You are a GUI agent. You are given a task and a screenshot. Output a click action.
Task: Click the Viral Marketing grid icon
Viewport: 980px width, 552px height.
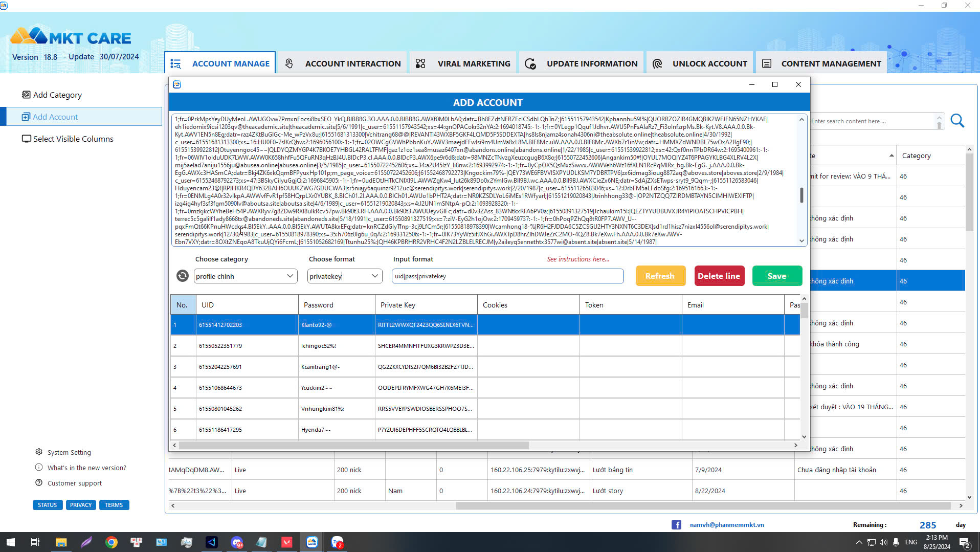tap(420, 63)
